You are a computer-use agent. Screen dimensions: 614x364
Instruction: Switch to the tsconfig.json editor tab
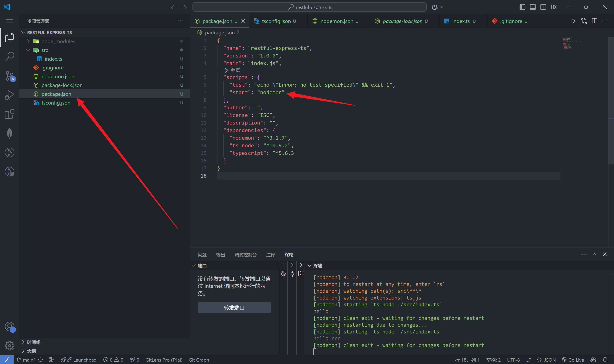[x=276, y=21]
